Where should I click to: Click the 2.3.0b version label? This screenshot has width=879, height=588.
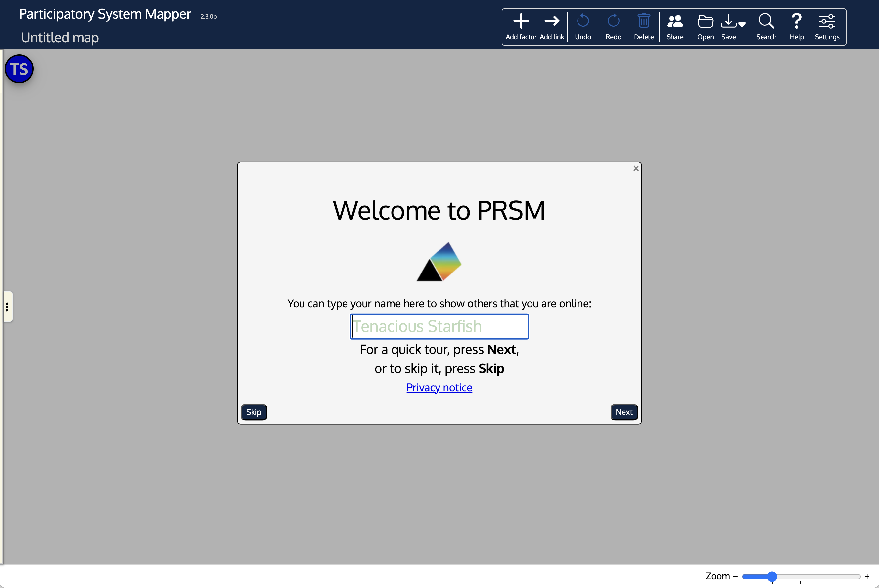pyautogui.click(x=208, y=17)
